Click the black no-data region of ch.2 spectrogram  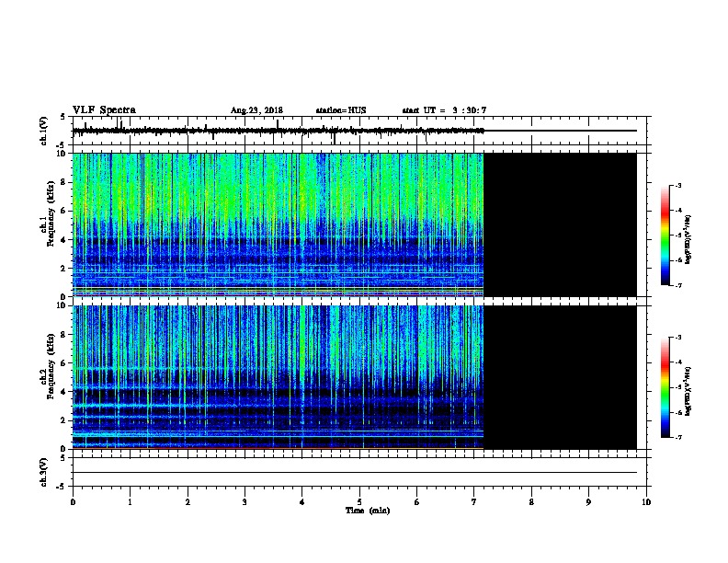point(560,377)
